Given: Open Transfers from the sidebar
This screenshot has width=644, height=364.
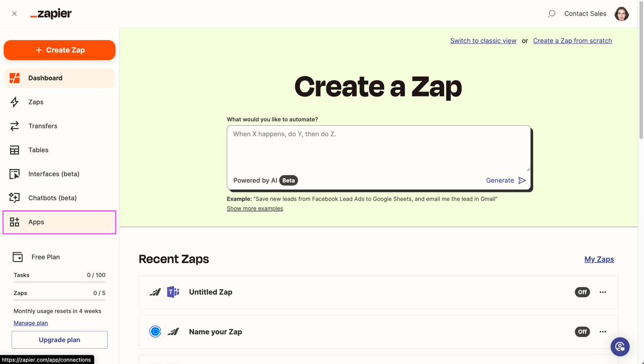Looking at the screenshot, I should pos(44,126).
